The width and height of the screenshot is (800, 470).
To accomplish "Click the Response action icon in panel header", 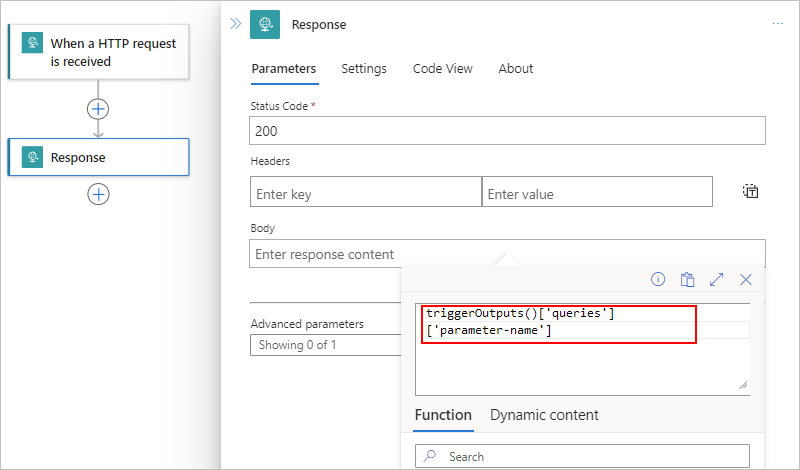I will point(265,24).
